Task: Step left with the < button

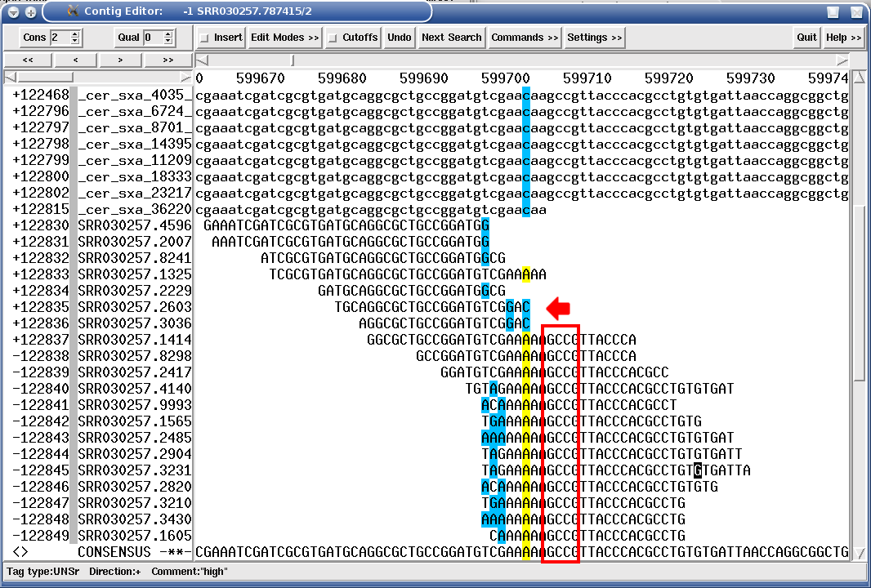Action: tap(75, 60)
